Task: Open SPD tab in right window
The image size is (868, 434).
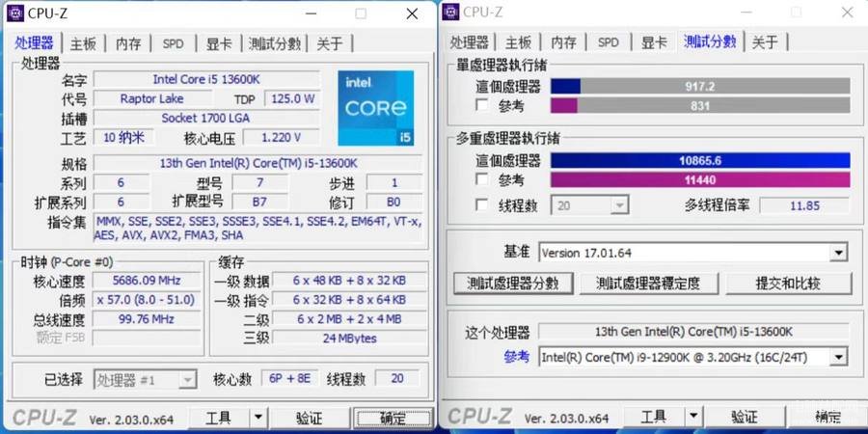Action: tap(609, 42)
